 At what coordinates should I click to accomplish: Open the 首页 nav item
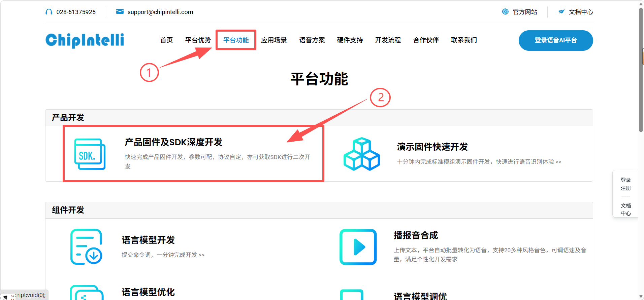click(x=166, y=40)
